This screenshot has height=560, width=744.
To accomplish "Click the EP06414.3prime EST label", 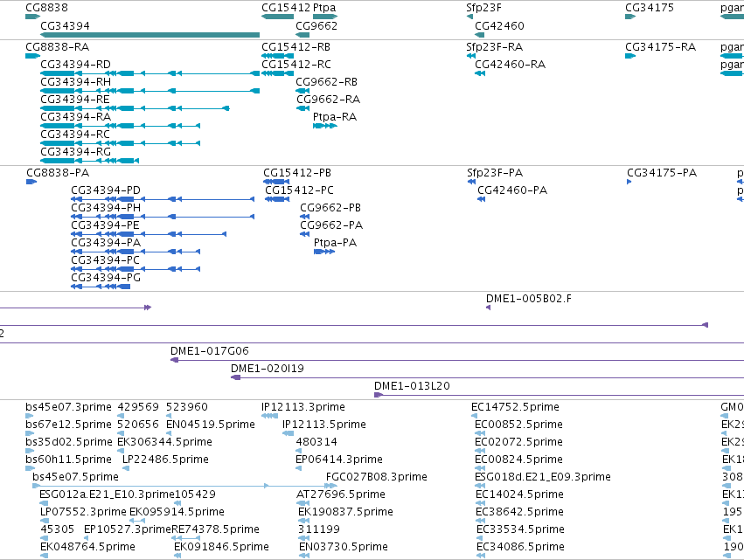I will click(x=339, y=460).
